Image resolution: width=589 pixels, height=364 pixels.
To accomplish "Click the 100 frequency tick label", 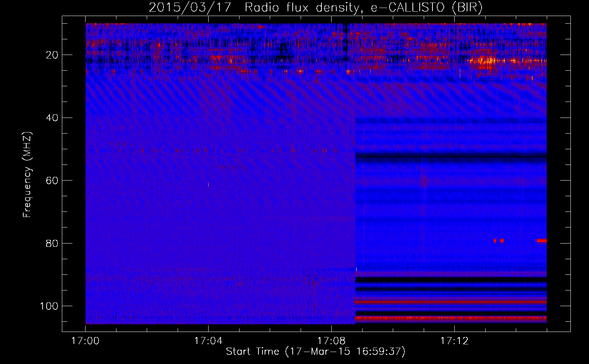I will pos(49,306).
